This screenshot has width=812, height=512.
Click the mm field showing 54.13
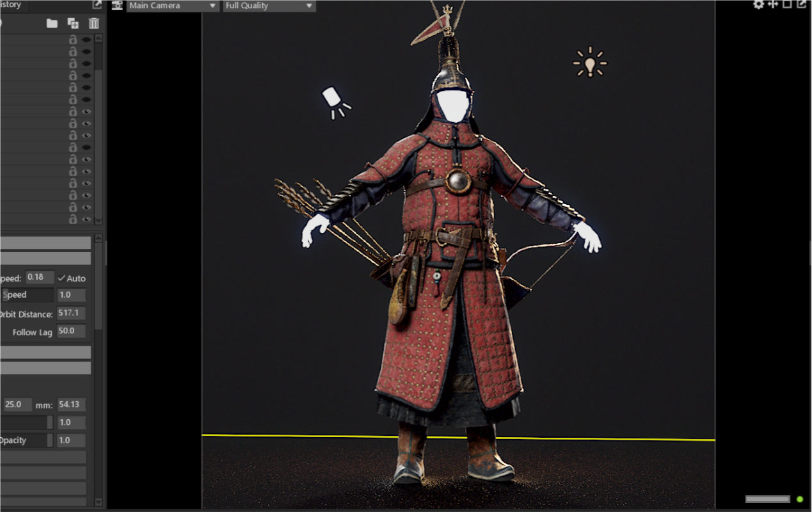[x=71, y=404]
